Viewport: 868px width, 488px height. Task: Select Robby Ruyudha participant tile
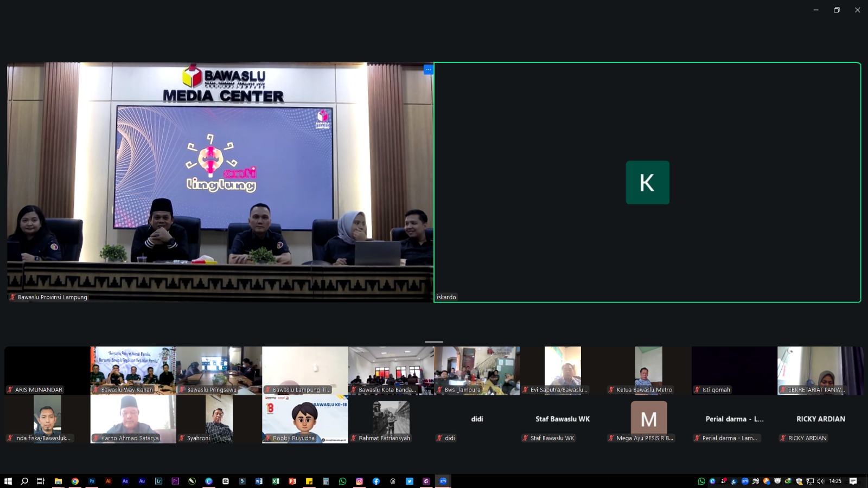[305, 419]
